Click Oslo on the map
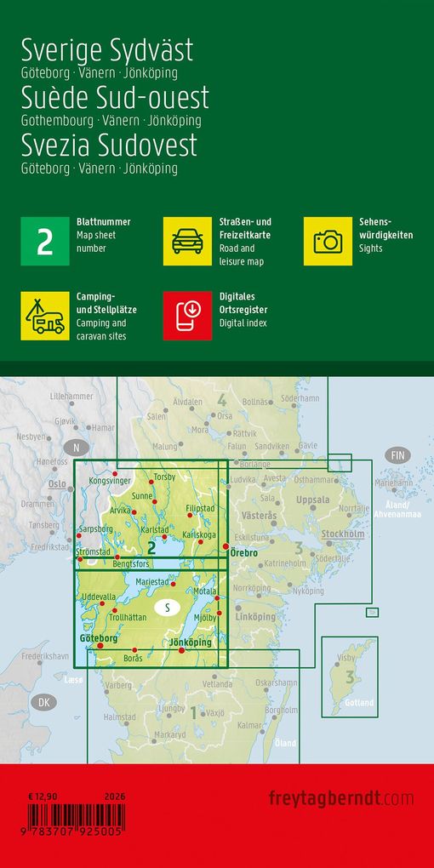 click(57, 483)
